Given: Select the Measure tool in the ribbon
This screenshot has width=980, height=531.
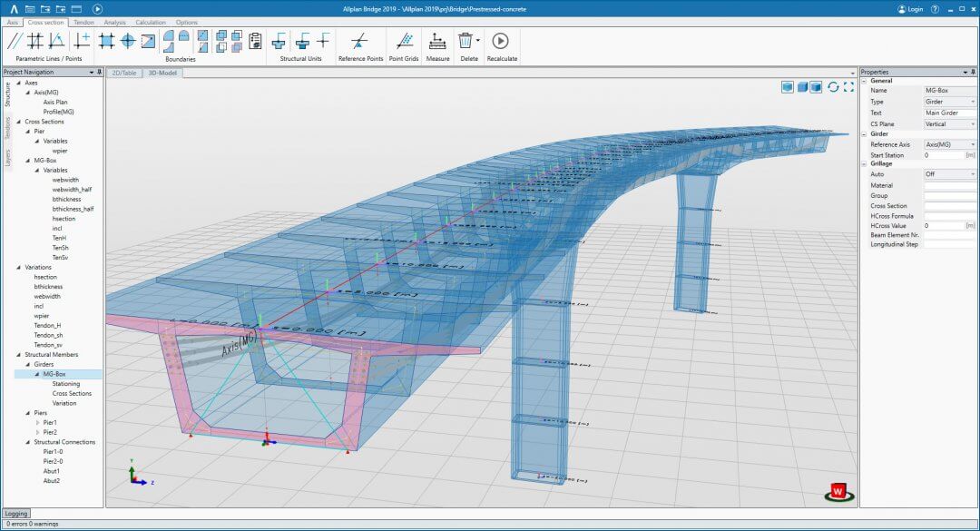Looking at the screenshot, I should [437, 40].
